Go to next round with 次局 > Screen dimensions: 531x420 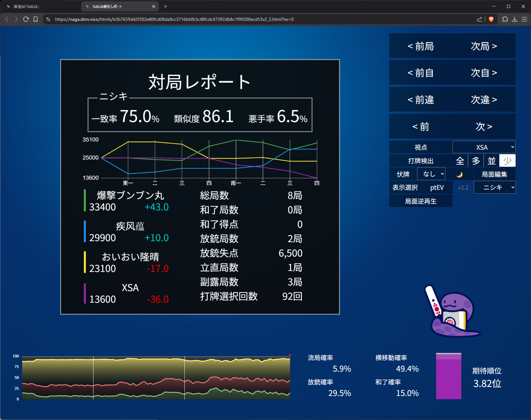pos(484,46)
